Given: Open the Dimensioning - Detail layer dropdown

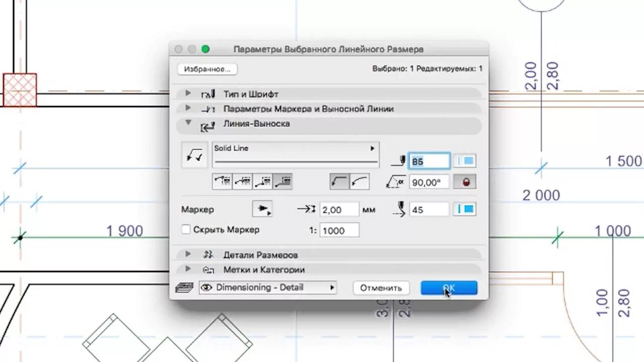Looking at the screenshot, I should click(x=268, y=288).
